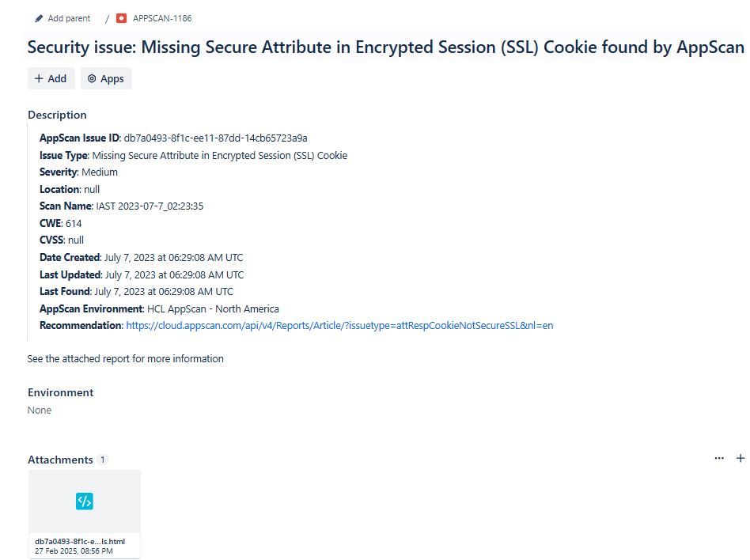This screenshot has width=750, height=560.
Task: Click the Description heading
Action: pos(58,115)
